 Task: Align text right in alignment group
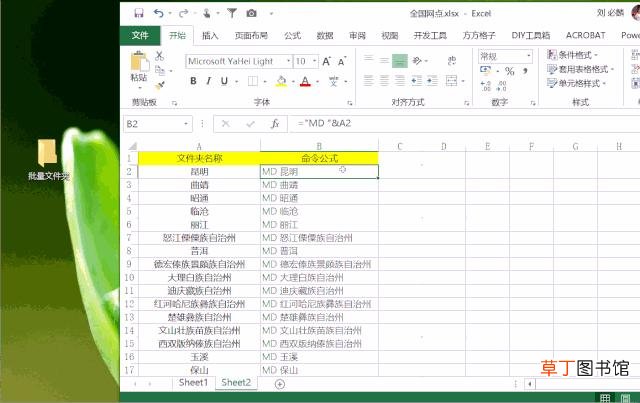click(x=400, y=81)
